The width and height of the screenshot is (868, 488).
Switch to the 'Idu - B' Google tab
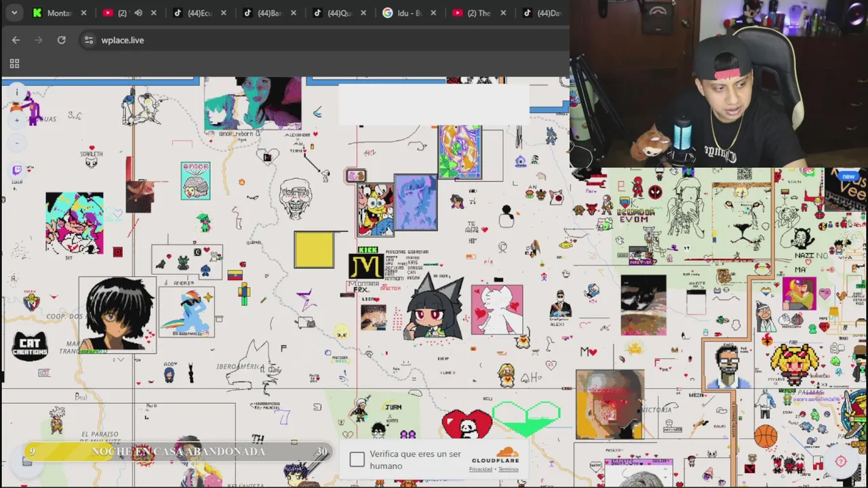403,13
